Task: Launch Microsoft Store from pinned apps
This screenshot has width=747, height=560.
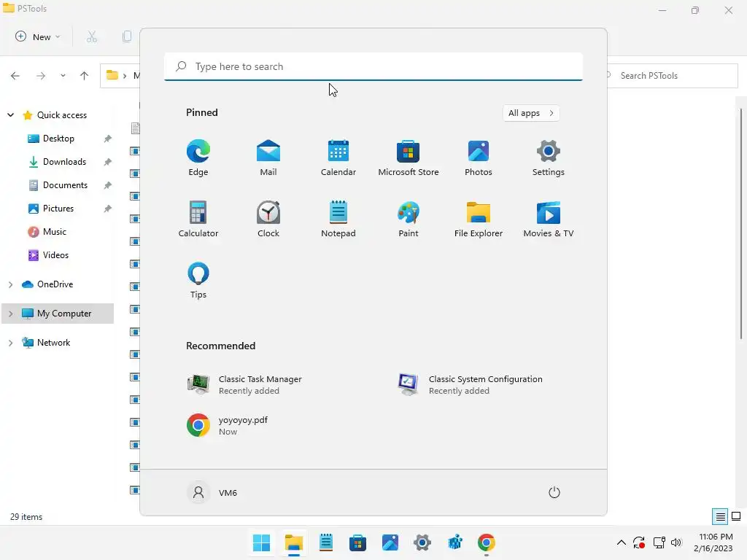Action: (409, 157)
